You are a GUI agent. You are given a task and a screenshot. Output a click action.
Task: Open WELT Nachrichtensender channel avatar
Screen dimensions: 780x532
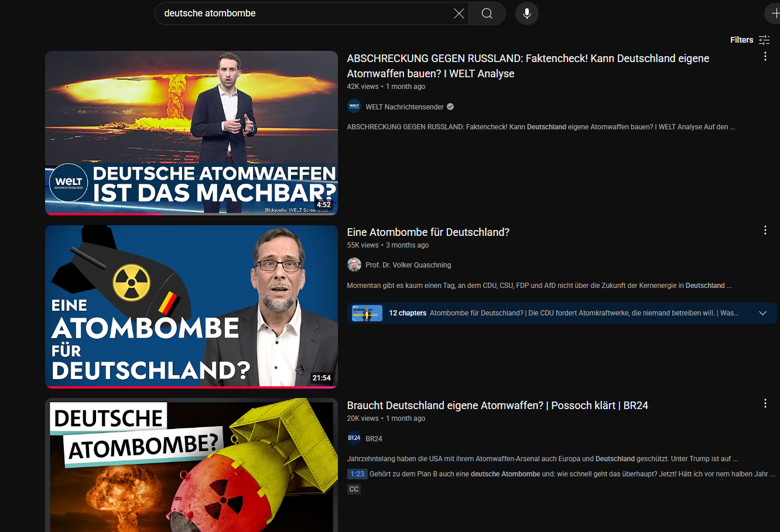point(354,107)
